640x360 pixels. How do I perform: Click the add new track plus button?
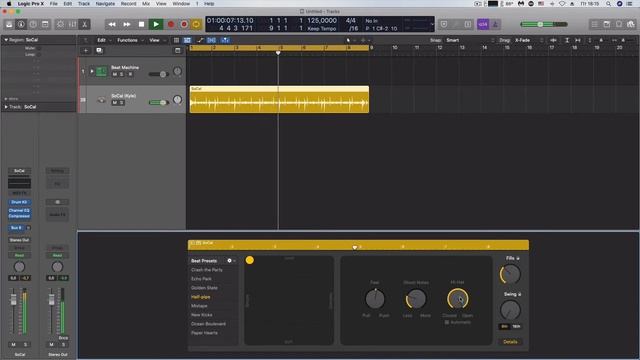(x=86, y=51)
